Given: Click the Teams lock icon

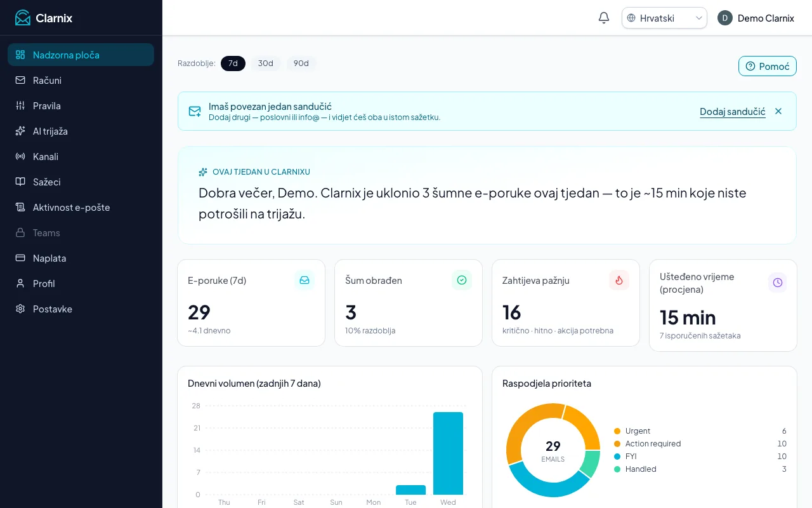Looking at the screenshot, I should point(20,232).
